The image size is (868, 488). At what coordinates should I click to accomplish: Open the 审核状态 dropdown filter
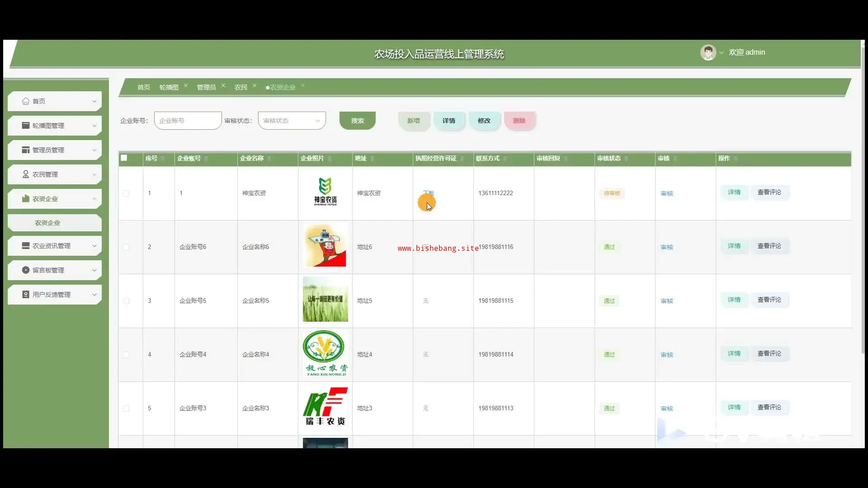(x=292, y=121)
